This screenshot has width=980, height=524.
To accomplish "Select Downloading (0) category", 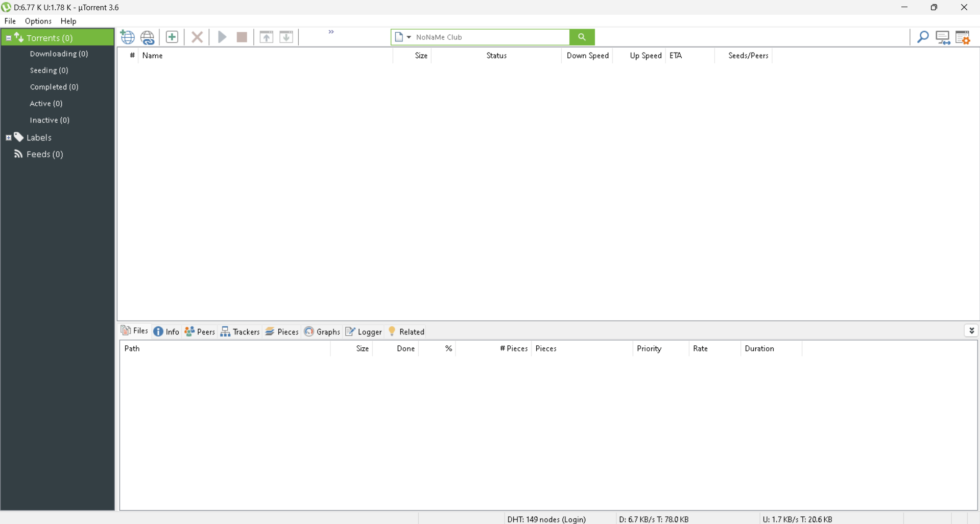I will pos(59,54).
